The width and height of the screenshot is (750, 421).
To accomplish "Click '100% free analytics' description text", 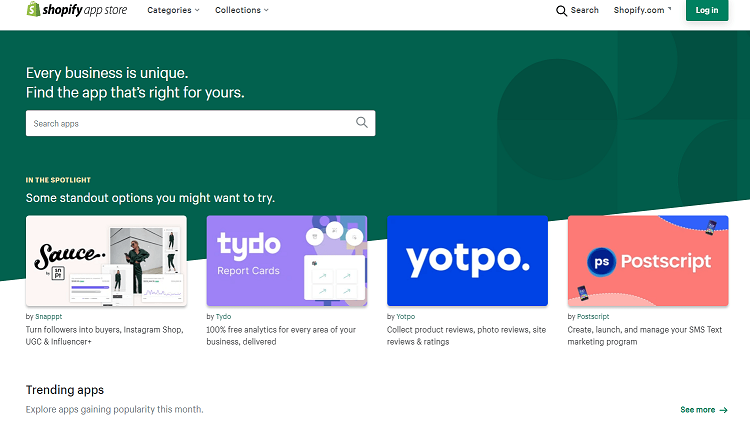I will coord(281,336).
